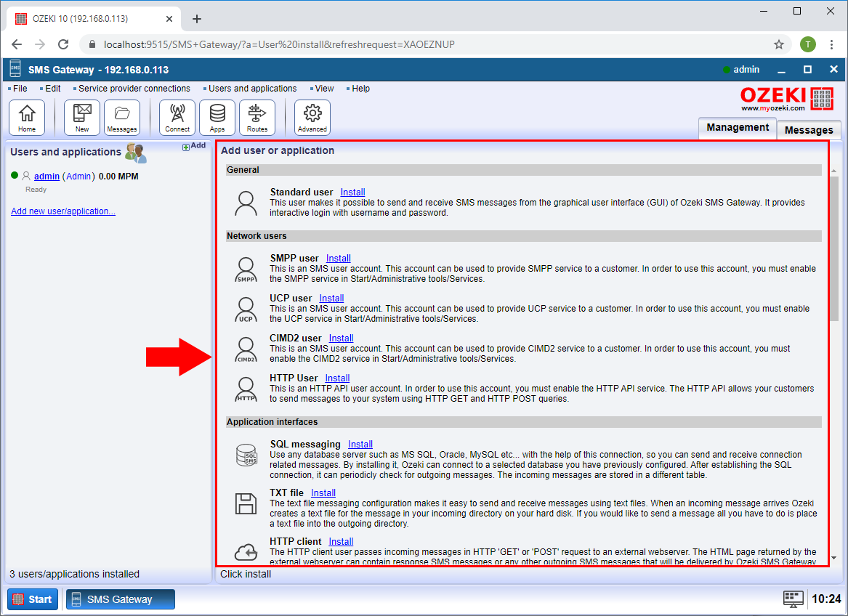This screenshot has height=616, width=848.
Task: Switch to the Messages tab
Action: (809, 130)
